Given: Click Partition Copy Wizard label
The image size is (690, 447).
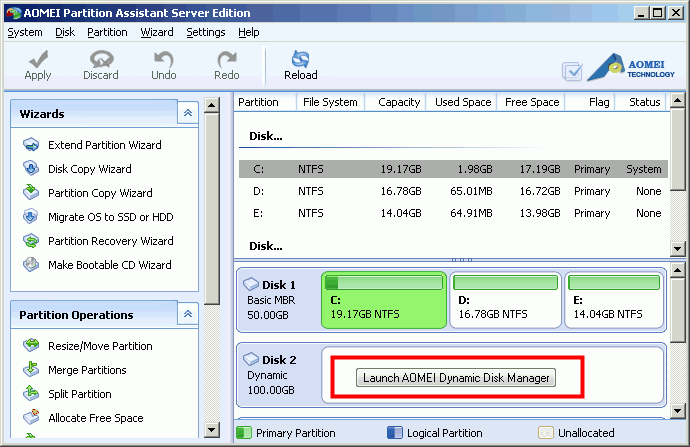Looking at the screenshot, I should click(100, 193).
